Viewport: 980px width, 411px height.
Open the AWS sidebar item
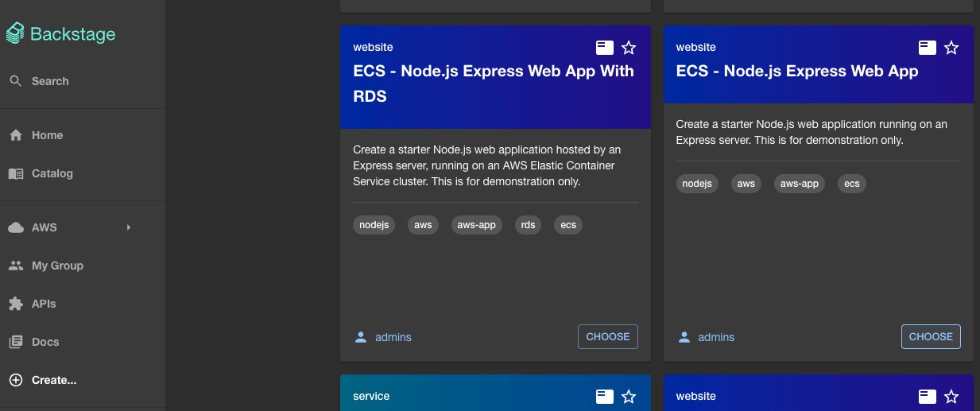click(83, 227)
